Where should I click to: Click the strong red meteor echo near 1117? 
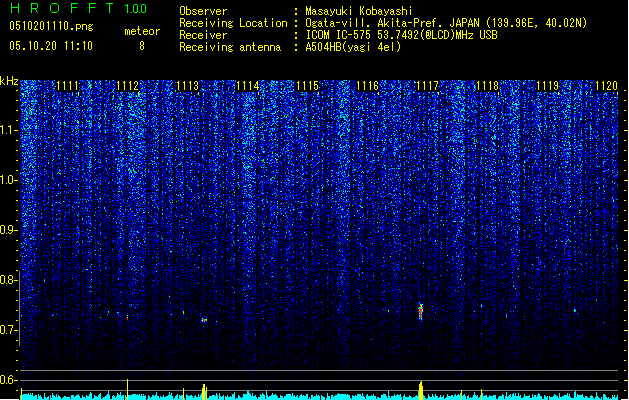point(421,312)
